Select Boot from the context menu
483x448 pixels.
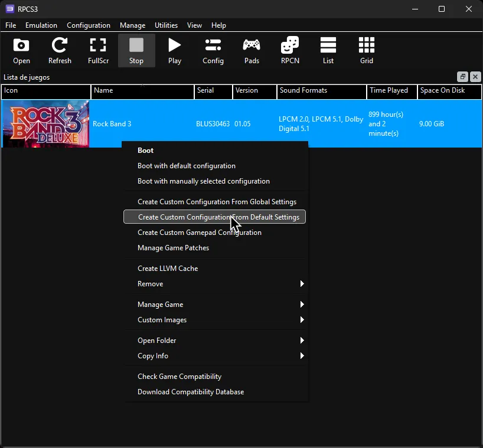coord(145,150)
